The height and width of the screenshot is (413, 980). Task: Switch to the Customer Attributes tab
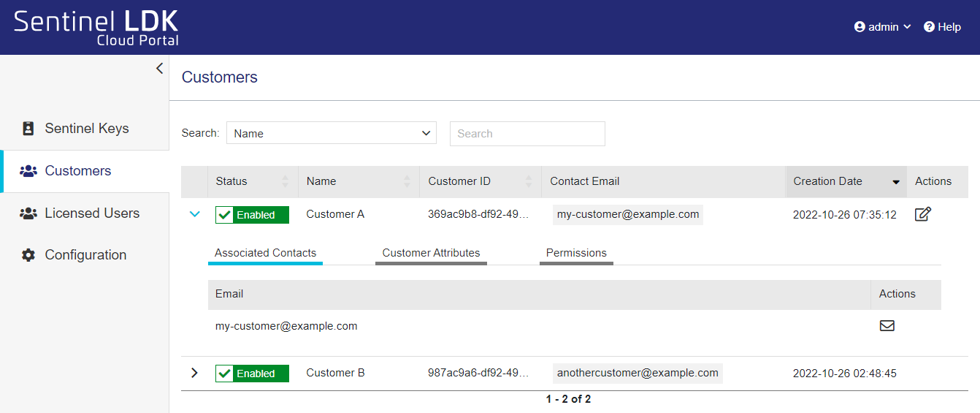pos(431,253)
